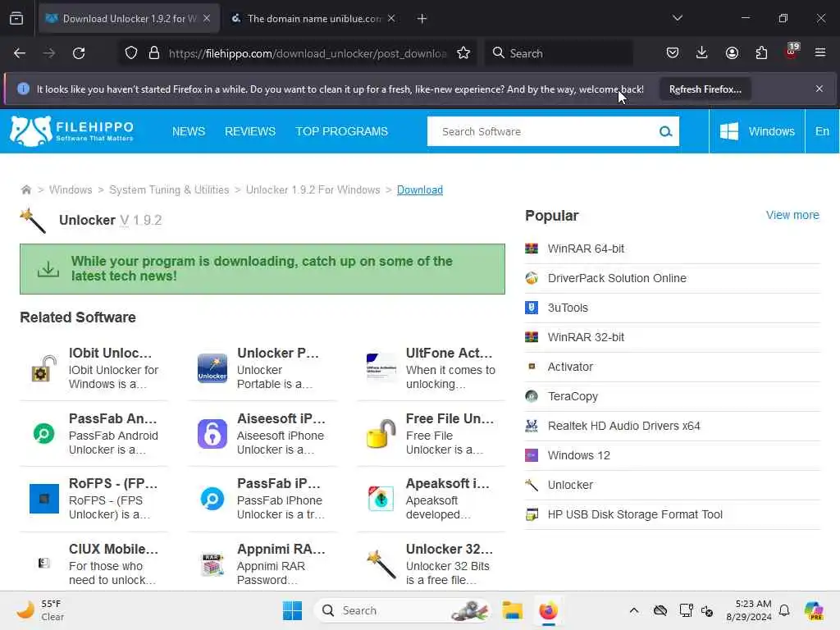This screenshot has height=630, width=840.
Task: Open the Windows Start button
Action: 293,610
